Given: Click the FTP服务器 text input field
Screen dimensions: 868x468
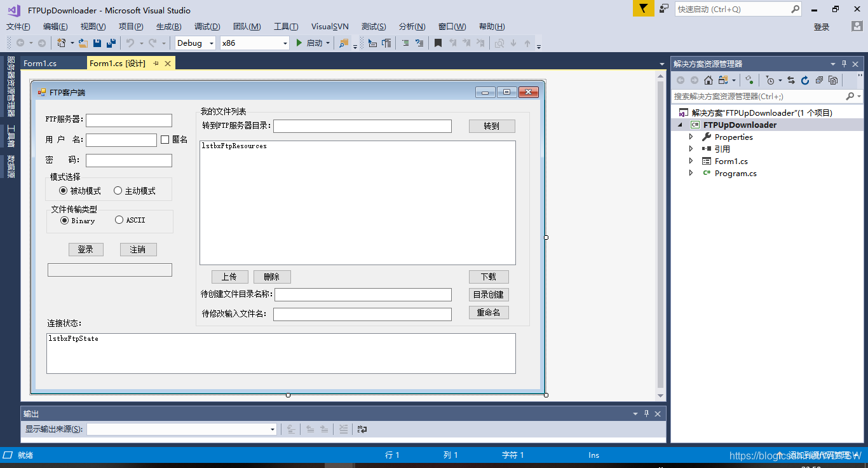Looking at the screenshot, I should pyautogui.click(x=129, y=120).
